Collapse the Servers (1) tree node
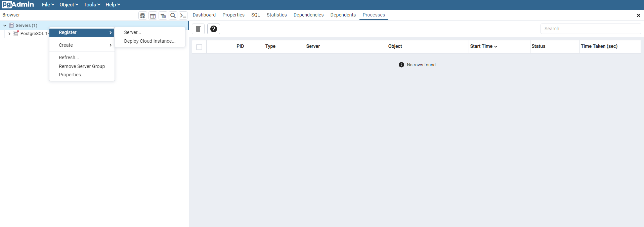This screenshot has width=644, height=227. pos(5,26)
